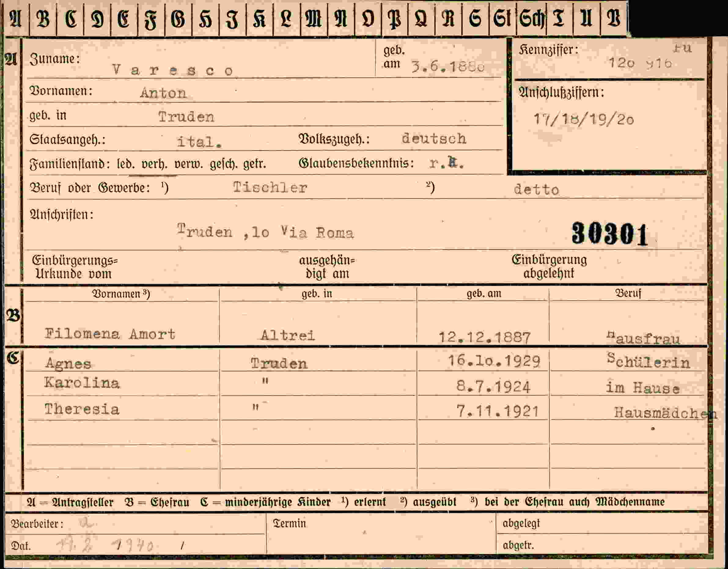Select the Fraktur letter P index tab

tap(395, 19)
